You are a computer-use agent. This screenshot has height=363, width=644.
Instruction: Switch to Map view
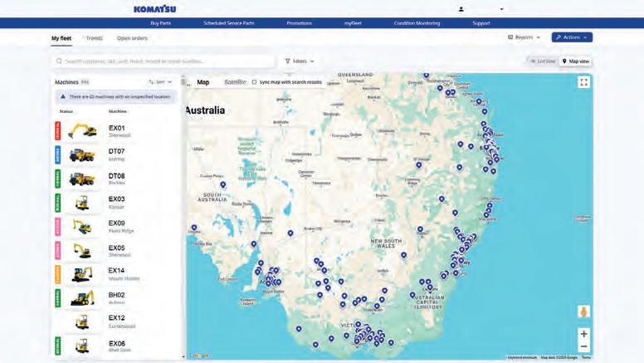coord(576,61)
